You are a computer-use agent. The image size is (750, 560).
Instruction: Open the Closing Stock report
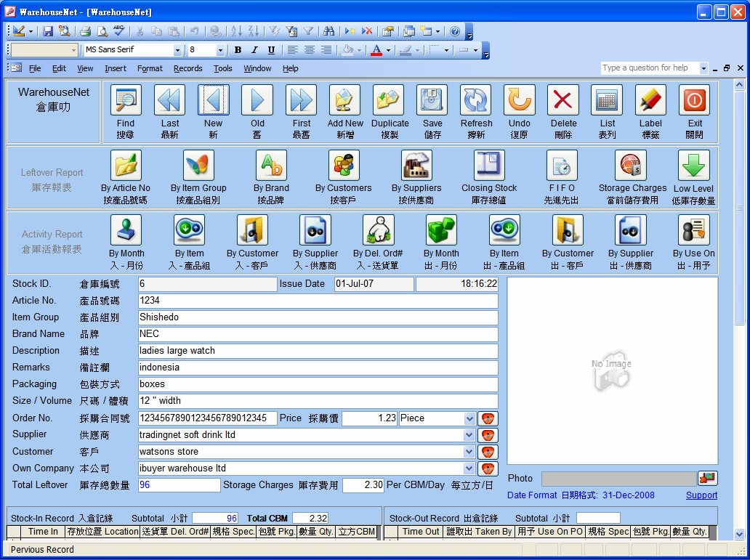(x=489, y=166)
